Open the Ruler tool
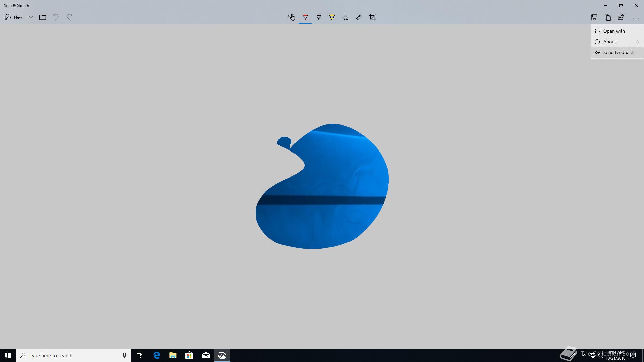 coord(359,17)
